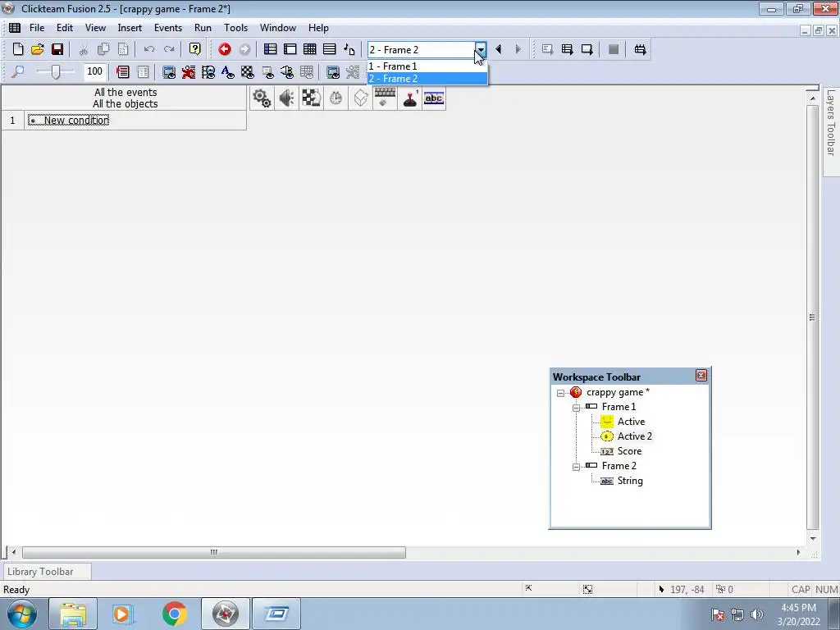The width and height of the screenshot is (840, 630).
Task: Click the New condition event row
Action: (135, 120)
